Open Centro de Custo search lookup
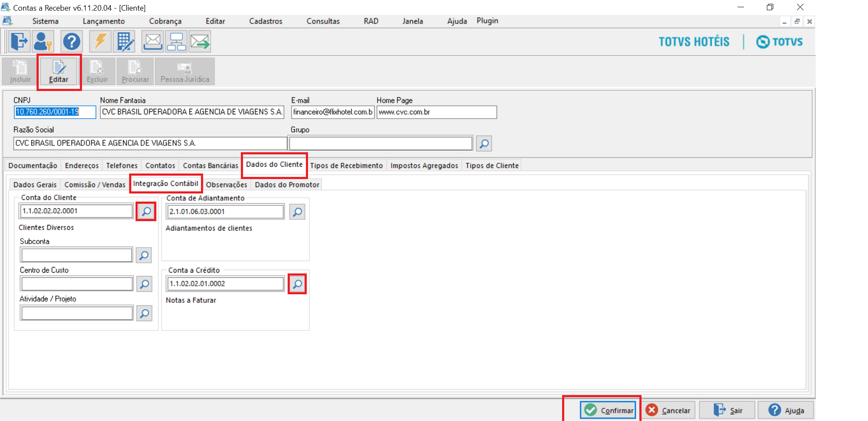868x421 pixels. [144, 284]
